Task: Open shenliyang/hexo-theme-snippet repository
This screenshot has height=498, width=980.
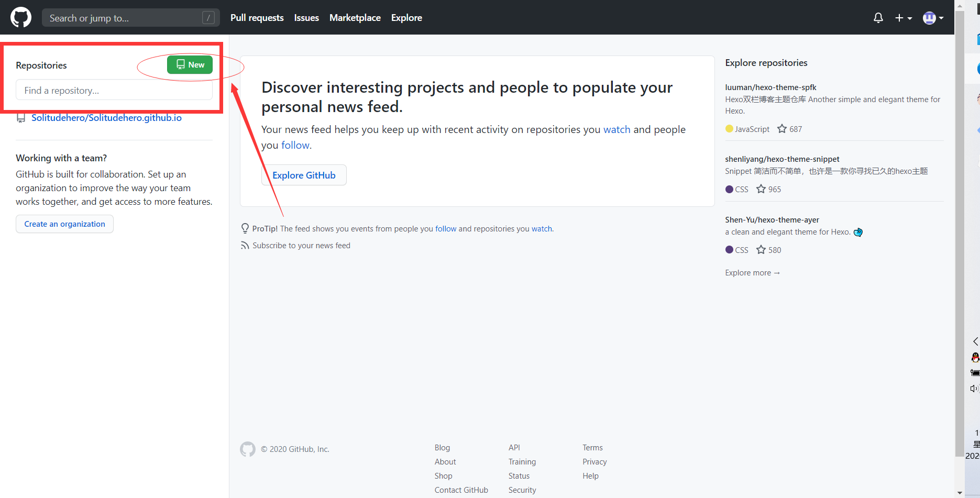Action: click(782, 159)
